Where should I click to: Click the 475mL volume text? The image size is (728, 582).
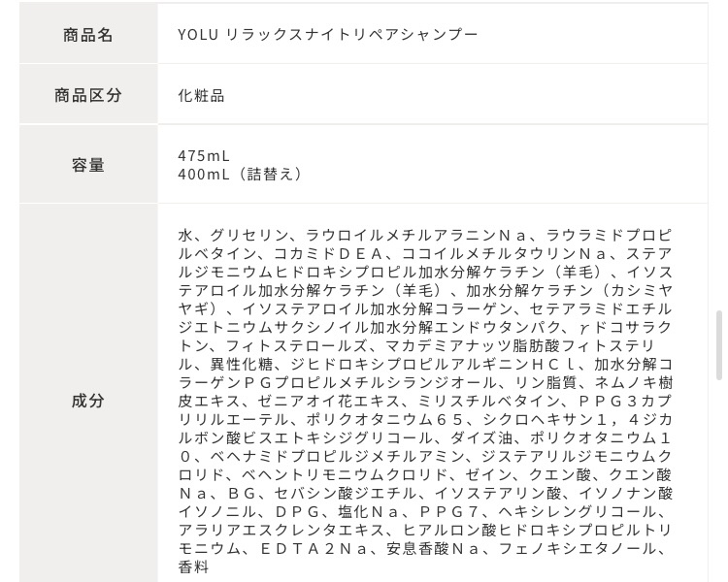[204, 155]
